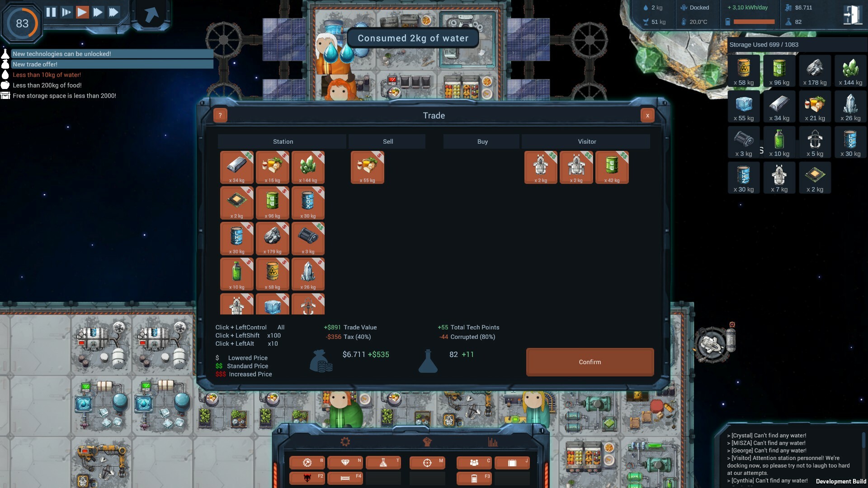Click the rocket/thruster item x2 kg in Visitor panel

point(541,167)
